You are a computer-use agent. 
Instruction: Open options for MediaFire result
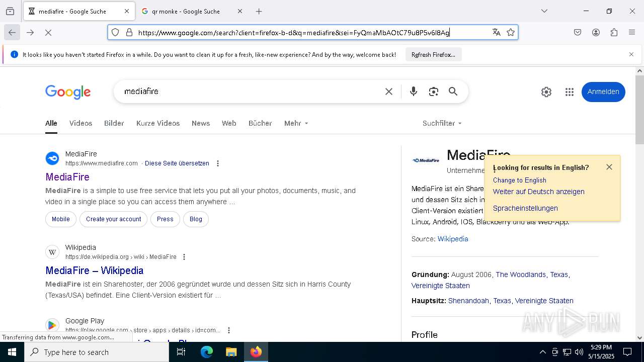coord(218,163)
